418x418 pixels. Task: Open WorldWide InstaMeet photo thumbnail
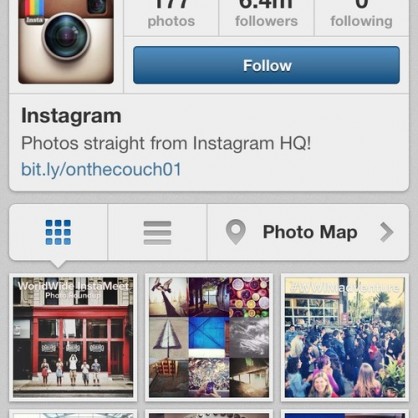coord(73,337)
